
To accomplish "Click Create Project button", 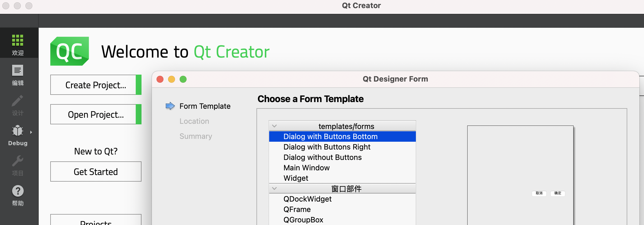I will point(96,85).
